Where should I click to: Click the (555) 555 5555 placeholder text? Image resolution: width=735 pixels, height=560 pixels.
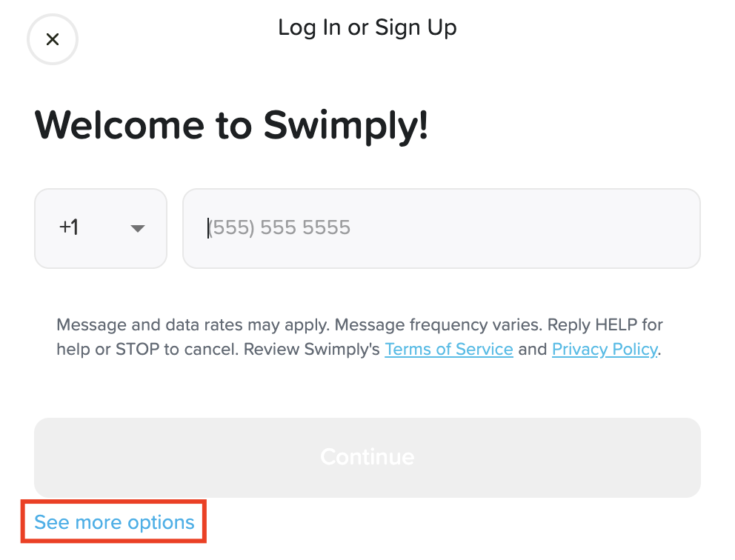[x=279, y=227]
